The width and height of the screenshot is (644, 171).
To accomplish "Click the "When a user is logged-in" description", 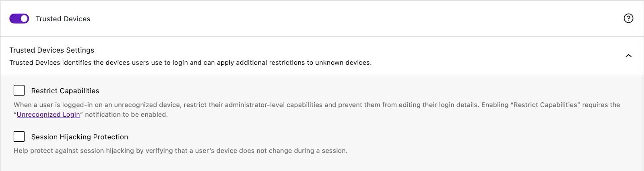I will coord(60,105).
